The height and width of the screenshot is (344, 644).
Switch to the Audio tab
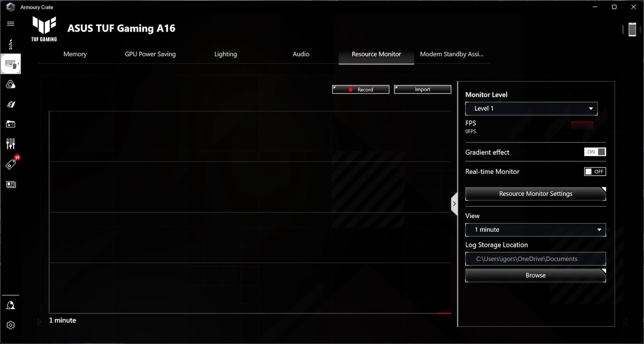(x=301, y=54)
